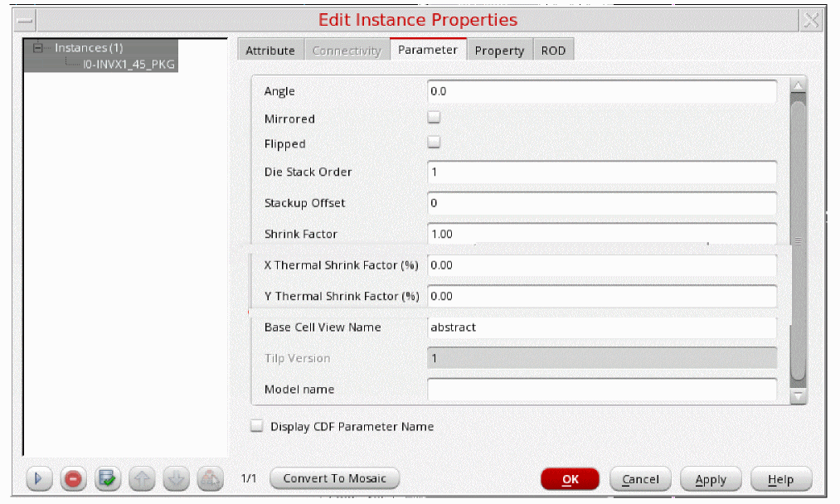Enable the Mirrored checkbox

click(x=434, y=118)
